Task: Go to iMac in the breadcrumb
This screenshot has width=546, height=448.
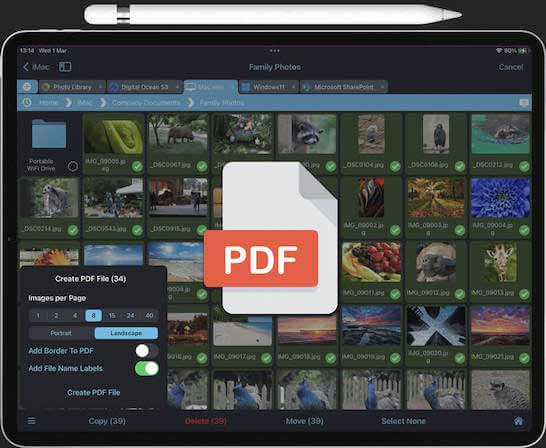Action: [x=85, y=103]
